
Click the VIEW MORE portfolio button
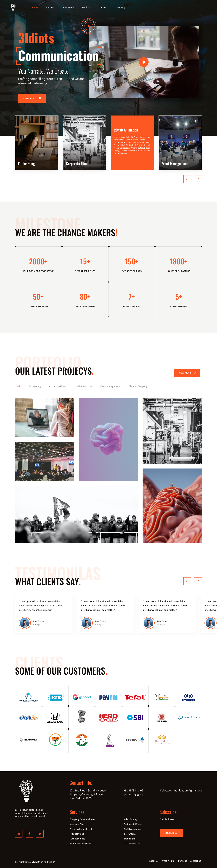coord(187,373)
